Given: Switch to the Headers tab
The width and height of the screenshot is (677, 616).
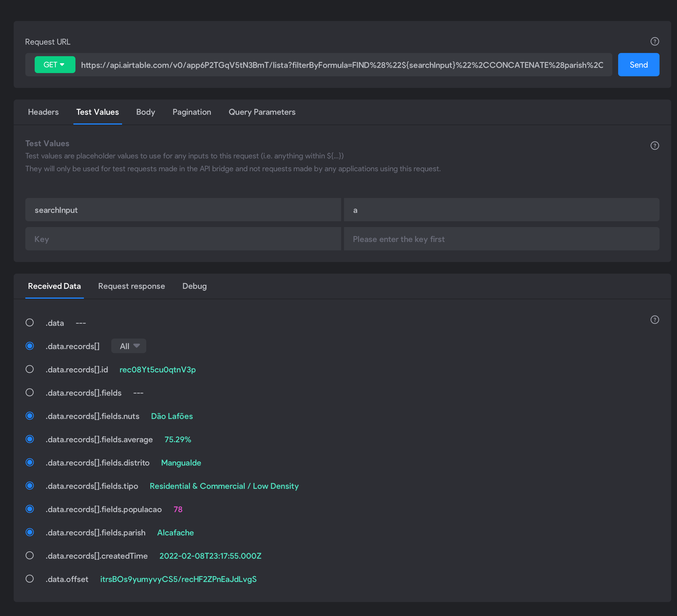Looking at the screenshot, I should click(43, 112).
